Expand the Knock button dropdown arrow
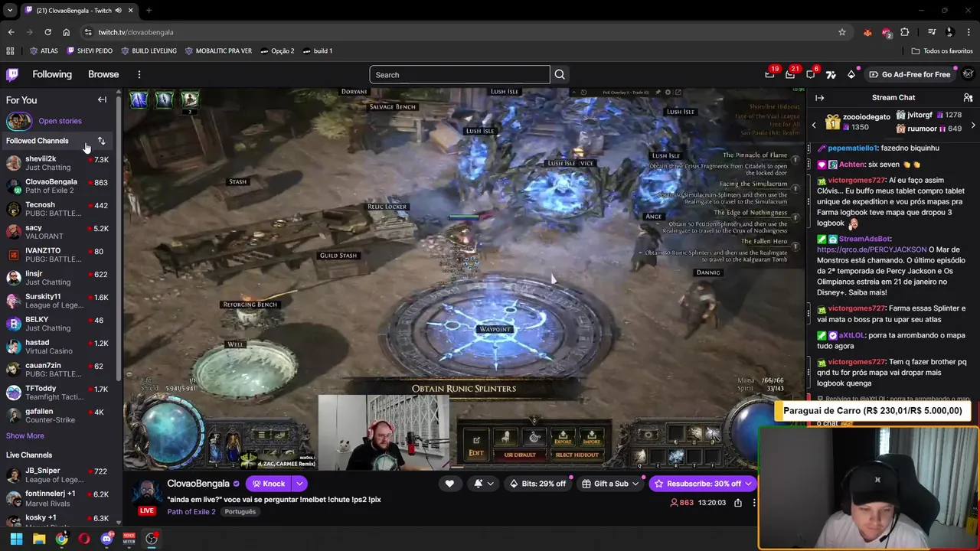The width and height of the screenshot is (980, 551). [299, 484]
